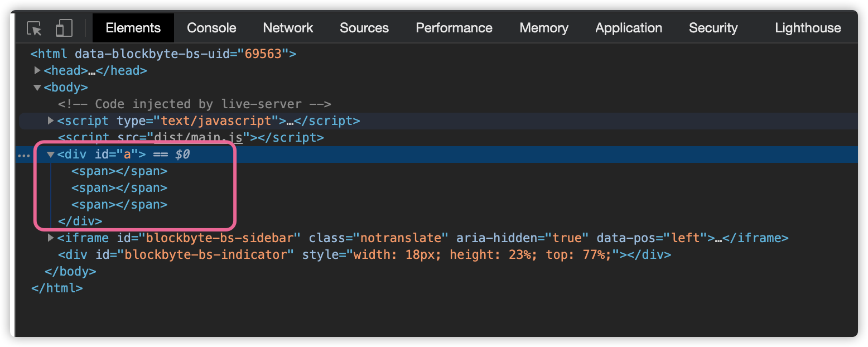Select the Memory tab
This screenshot has width=868, height=347.
click(x=544, y=28)
